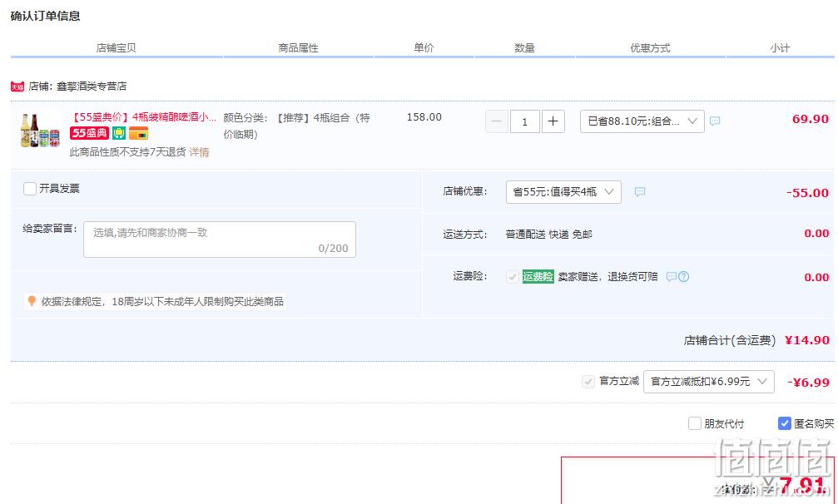This screenshot has height=504, width=838.
Task: Open the 详情 link about 7-day returns
Action: click(x=199, y=152)
